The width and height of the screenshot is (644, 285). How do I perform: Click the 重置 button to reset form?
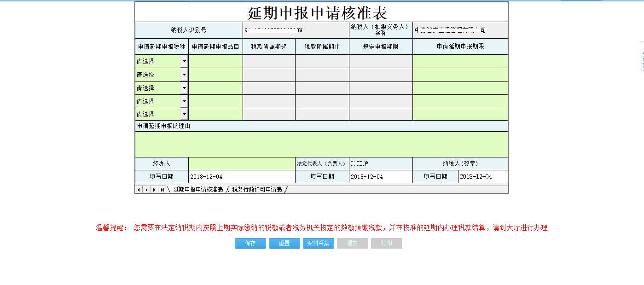pyautogui.click(x=284, y=243)
